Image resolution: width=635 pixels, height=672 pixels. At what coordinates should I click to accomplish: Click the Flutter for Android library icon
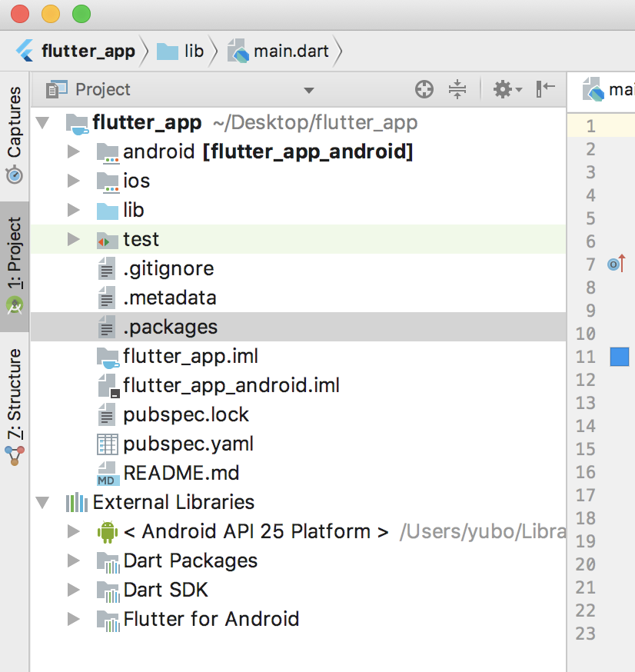coord(108,620)
